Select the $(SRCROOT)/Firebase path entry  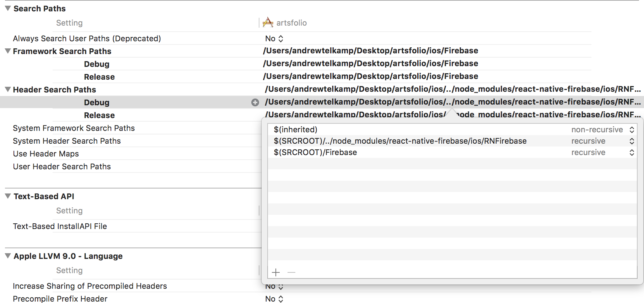click(x=315, y=153)
